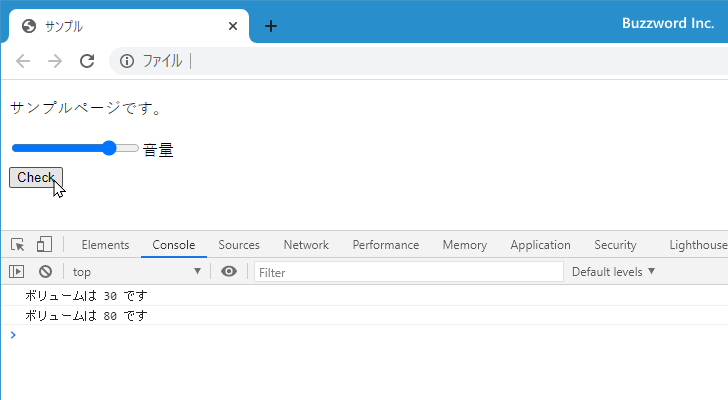Click the Buzzword Inc. title text
Viewport: 728px width, 400px height.
[x=668, y=23]
